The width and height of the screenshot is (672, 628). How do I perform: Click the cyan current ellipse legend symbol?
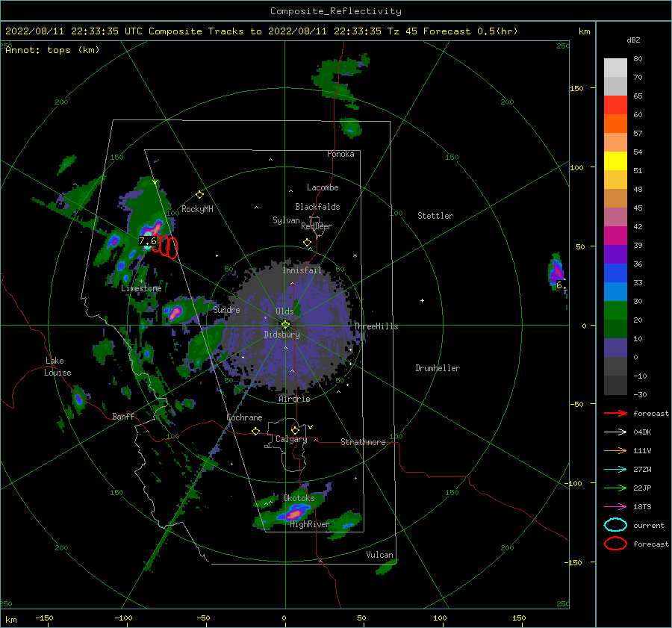[x=615, y=525]
